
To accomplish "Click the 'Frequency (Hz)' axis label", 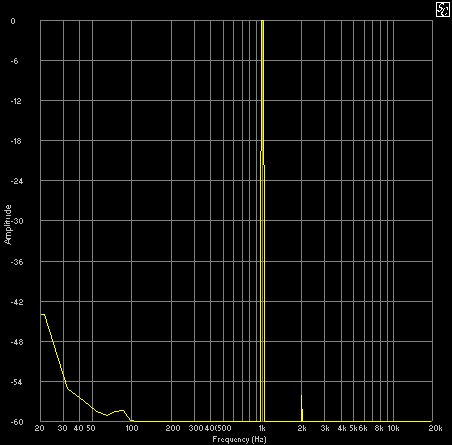I will pos(239,439).
